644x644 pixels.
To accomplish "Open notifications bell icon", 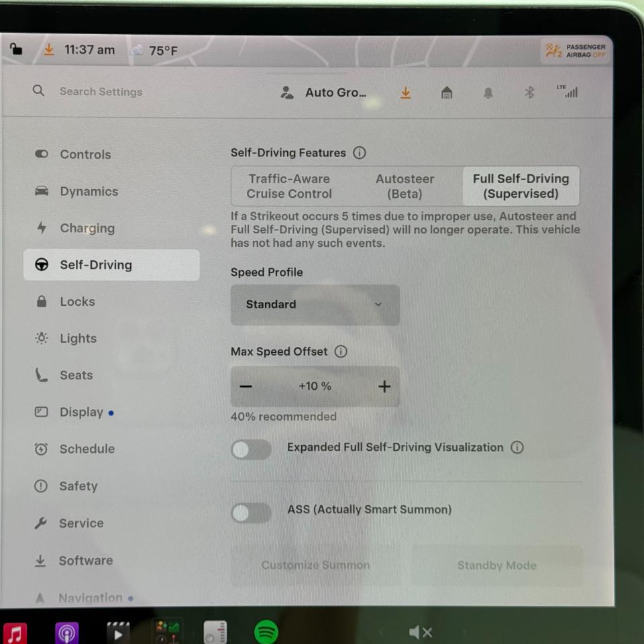I will pos(488,93).
